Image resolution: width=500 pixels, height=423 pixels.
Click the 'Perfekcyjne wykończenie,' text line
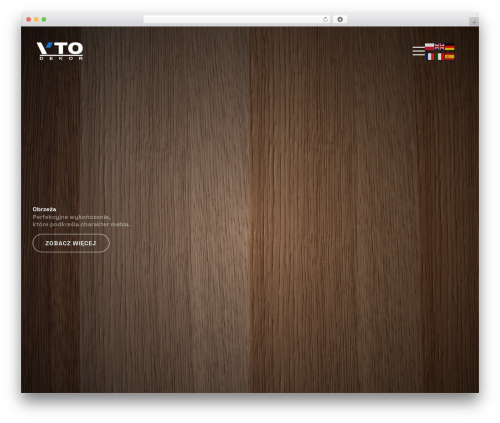71,217
